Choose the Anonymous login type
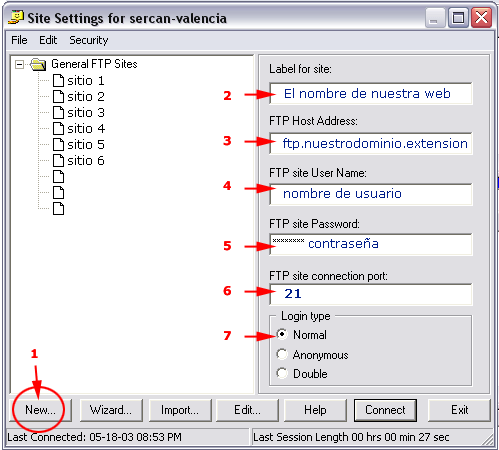This screenshot has width=499, height=450. (x=282, y=354)
